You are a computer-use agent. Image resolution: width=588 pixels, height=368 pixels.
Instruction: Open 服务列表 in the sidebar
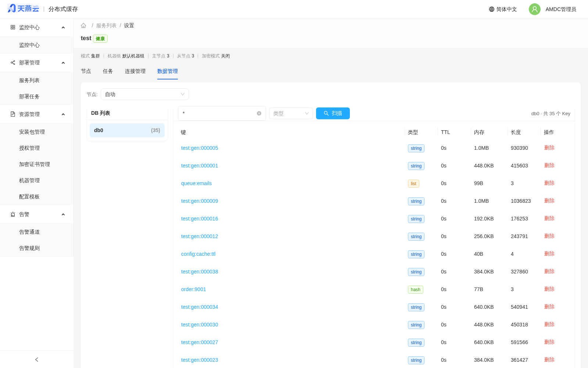click(29, 80)
